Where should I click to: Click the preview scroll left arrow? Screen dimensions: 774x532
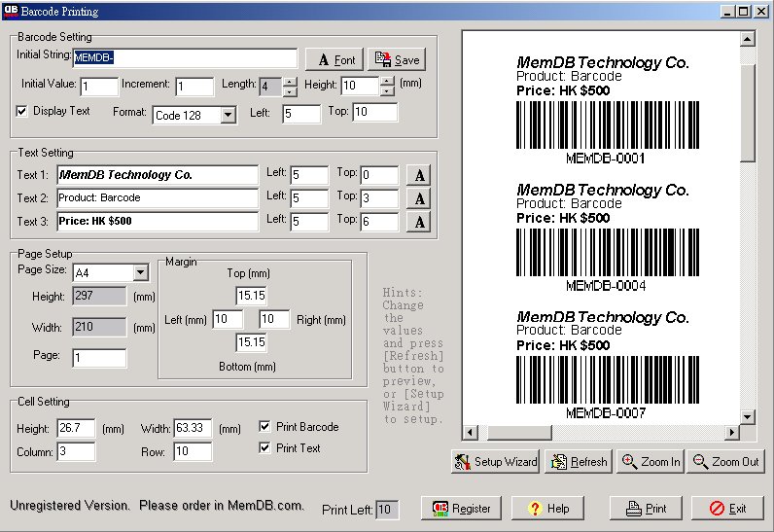click(470, 433)
